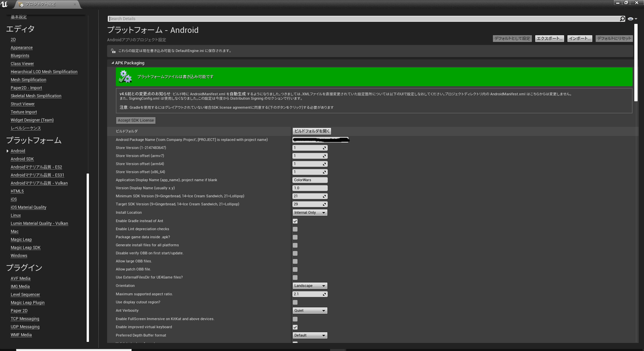This screenshot has height=351, width=644.
Task: Open Orientation dropdown showing Landscape
Action: (x=310, y=286)
